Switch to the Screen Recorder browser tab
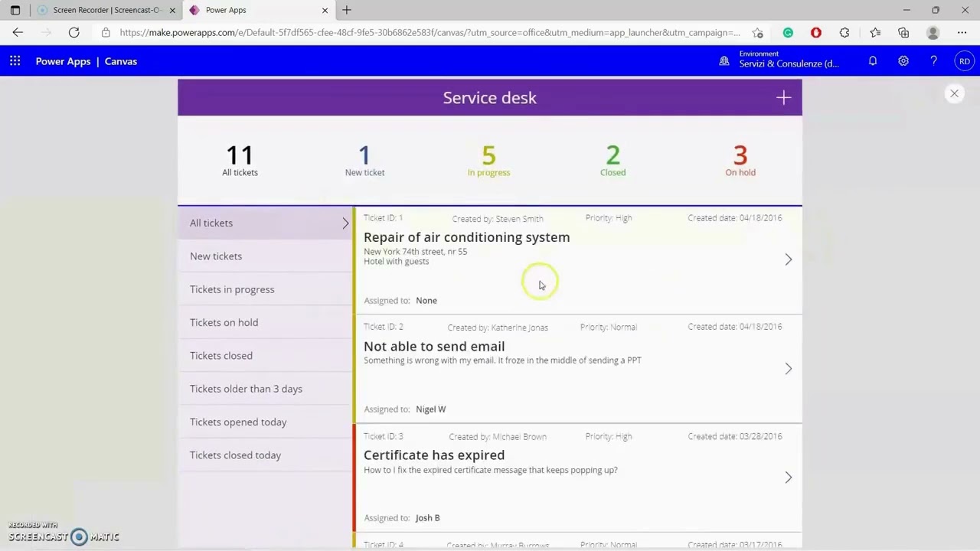 tap(106, 10)
